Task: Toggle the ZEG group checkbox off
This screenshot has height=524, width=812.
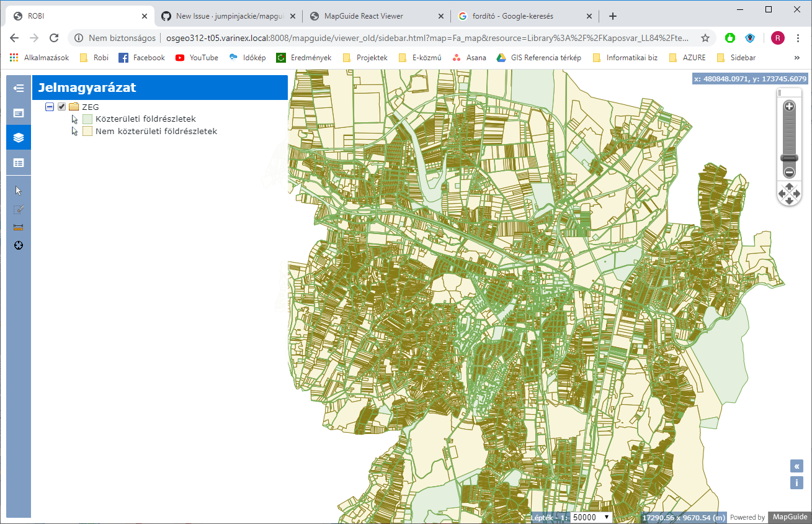Action: coord(61,106)
